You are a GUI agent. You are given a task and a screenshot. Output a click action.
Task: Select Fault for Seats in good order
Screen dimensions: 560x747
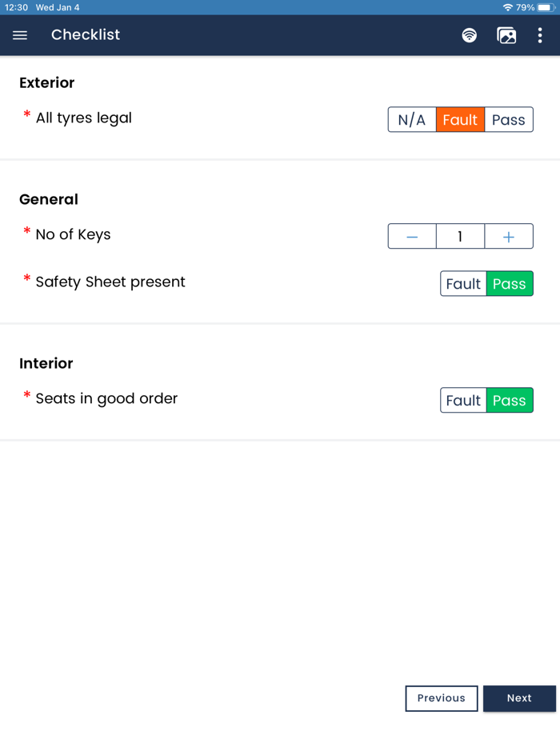(463, 400)
